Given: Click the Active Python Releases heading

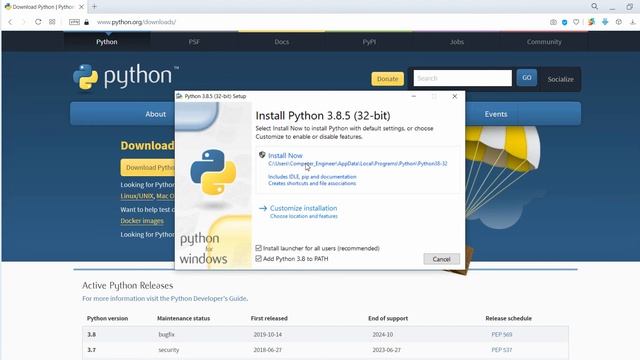Looking at the screenshot, I should coord(127,285).
